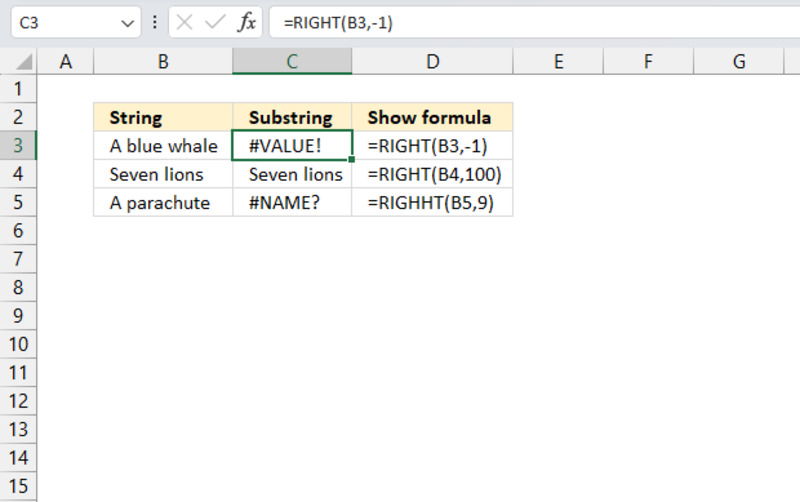Viewport: 800px width, 502px height.
Task: Select row 6 header
Action: click(18, 231)
